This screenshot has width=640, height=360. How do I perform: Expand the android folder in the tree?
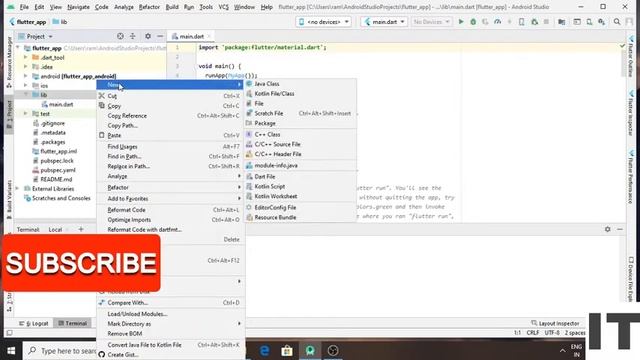(x=26, y=76)
